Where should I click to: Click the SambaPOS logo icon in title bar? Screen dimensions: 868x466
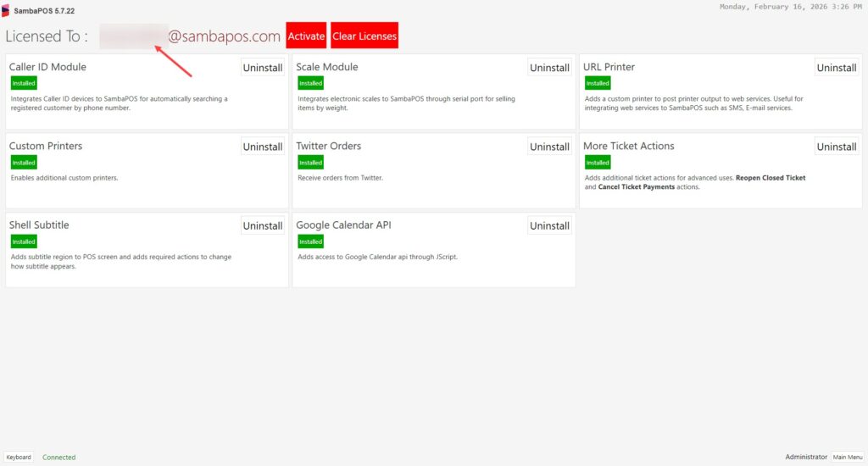tap(6, 9)
